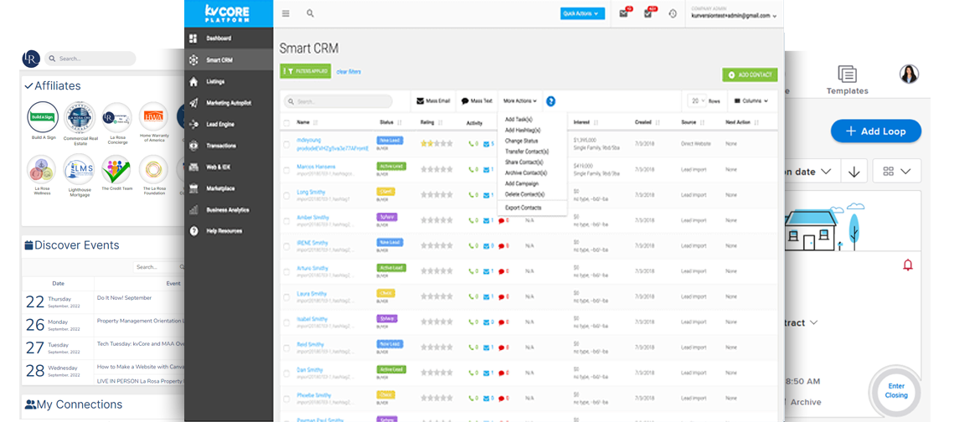Tick the checkbox for Amber Smithy
Screen dimensions: 980x422
(x=286, y=221)
